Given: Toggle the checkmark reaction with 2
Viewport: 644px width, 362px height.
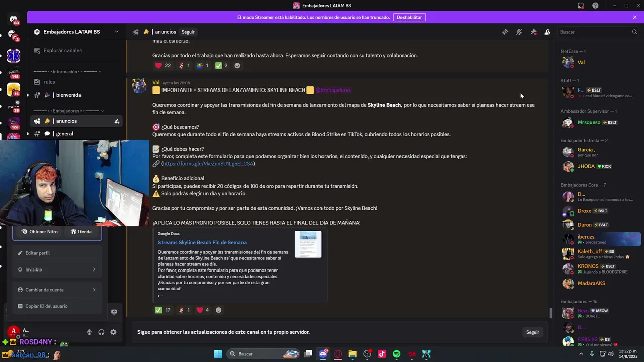Looking at the screenshot, I should [x=221, y=66].
